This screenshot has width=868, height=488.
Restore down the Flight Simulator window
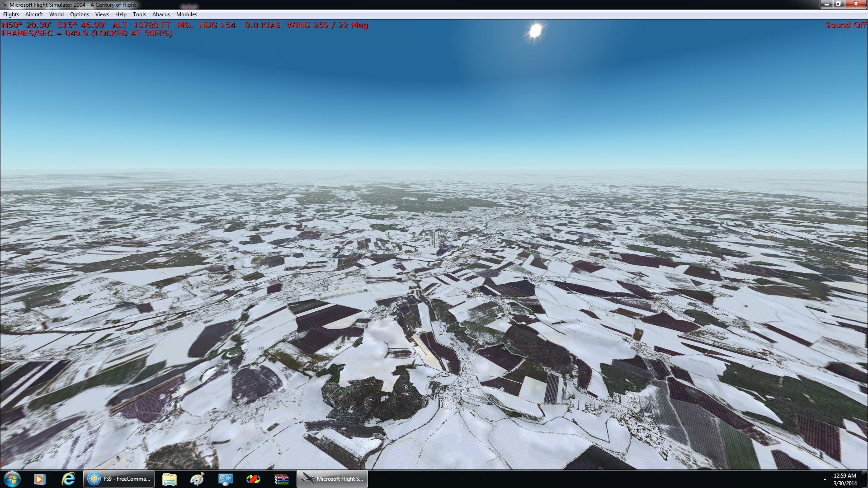839,4
